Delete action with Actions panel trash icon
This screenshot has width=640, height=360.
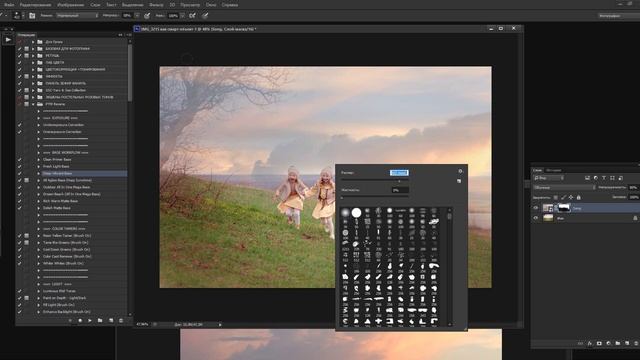[x=121, y=320]
